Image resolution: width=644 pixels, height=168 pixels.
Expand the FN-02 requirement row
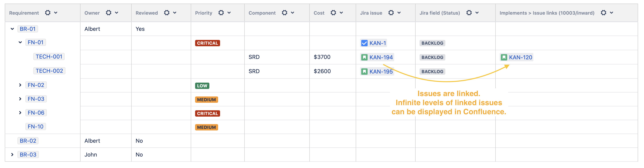pos(20,85)
